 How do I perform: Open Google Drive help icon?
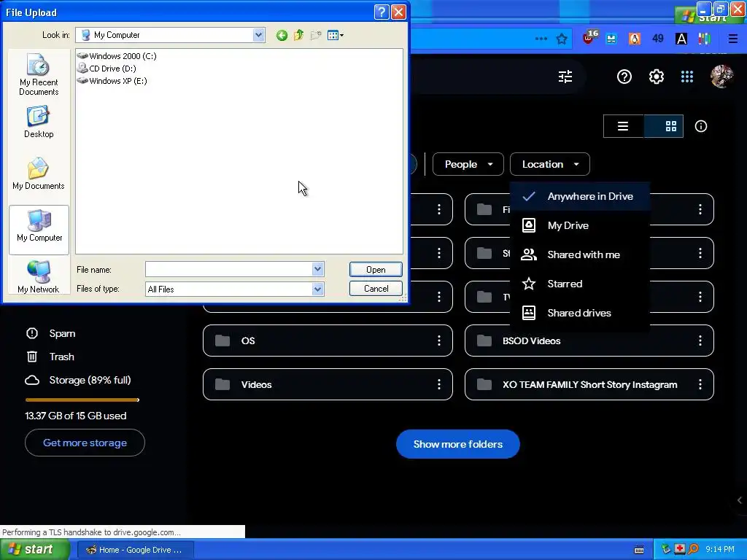(624, 77)
